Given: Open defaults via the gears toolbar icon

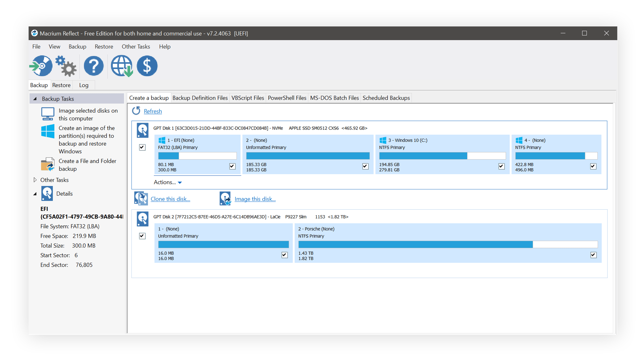Looking at the screenshot, I should tap(66, 66).
